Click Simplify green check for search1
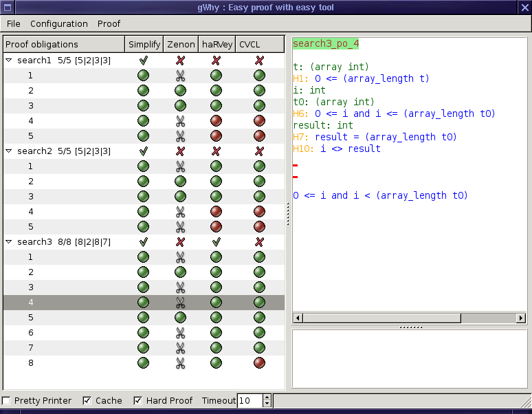This screenshot has height=414, width=532. tap(144, 61)
